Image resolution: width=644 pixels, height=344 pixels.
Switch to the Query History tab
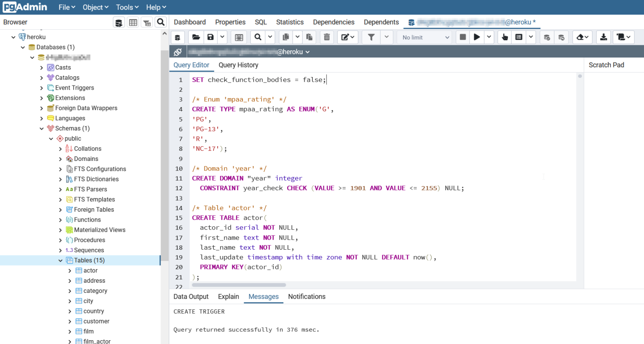[x=238, y=65]
